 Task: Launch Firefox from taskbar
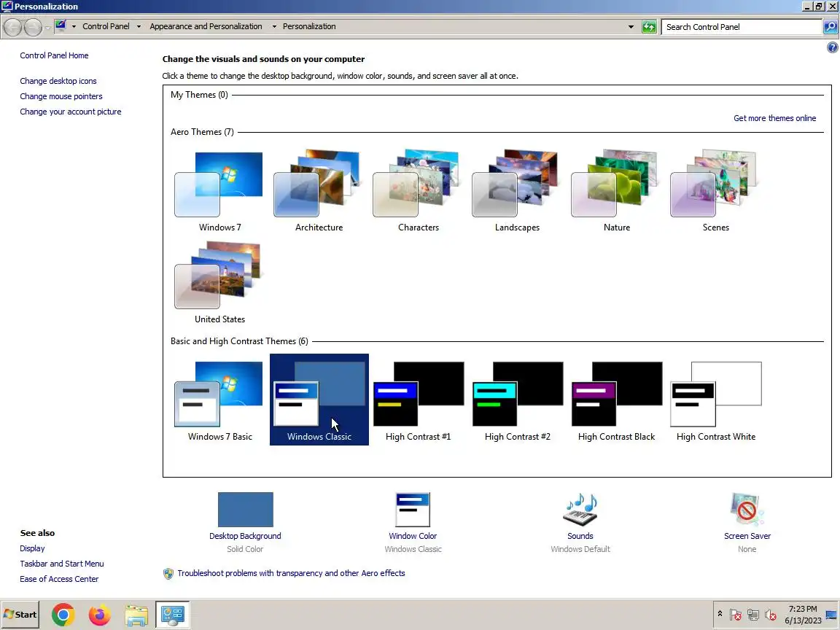[100, 615]
